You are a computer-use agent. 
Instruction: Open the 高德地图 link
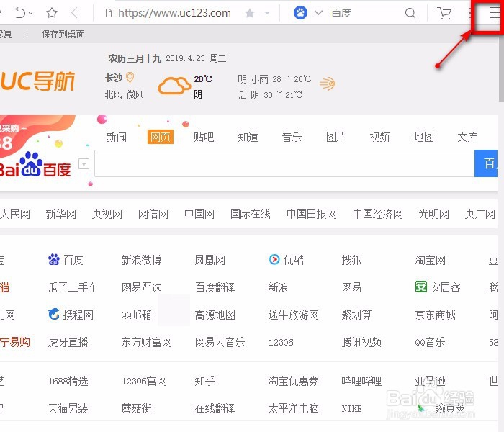click(215, 315)
